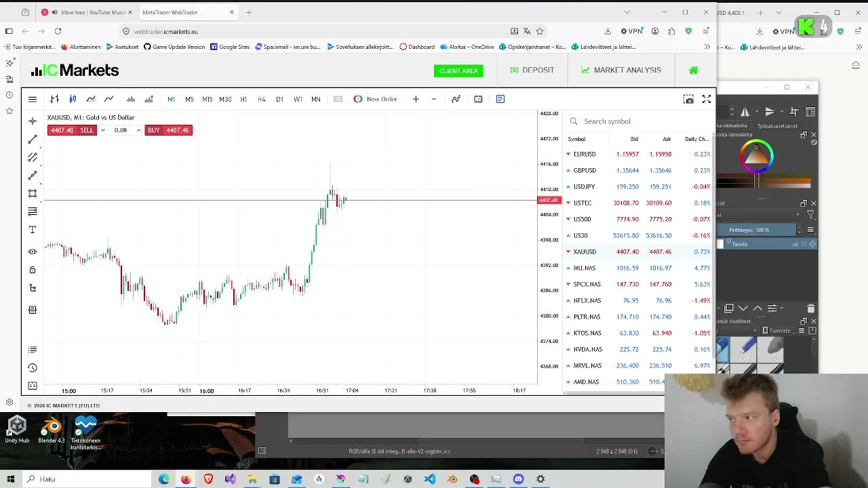Image resolution: width=868 pixels, height=488 pixels.
Task: Select the text annotation tool
Action: pos(33,230)
